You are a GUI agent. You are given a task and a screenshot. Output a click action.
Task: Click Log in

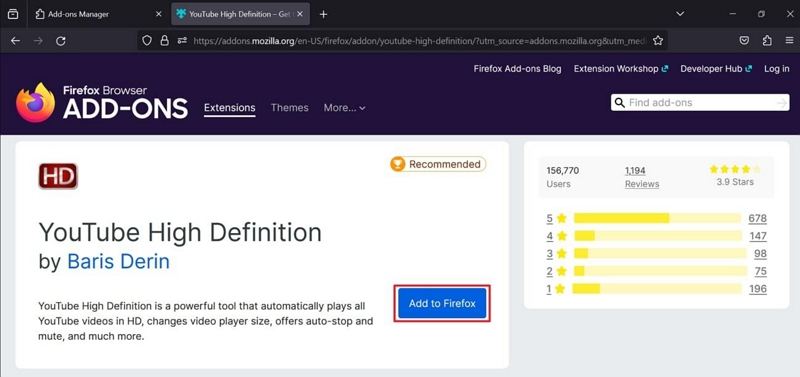[777, 69]
